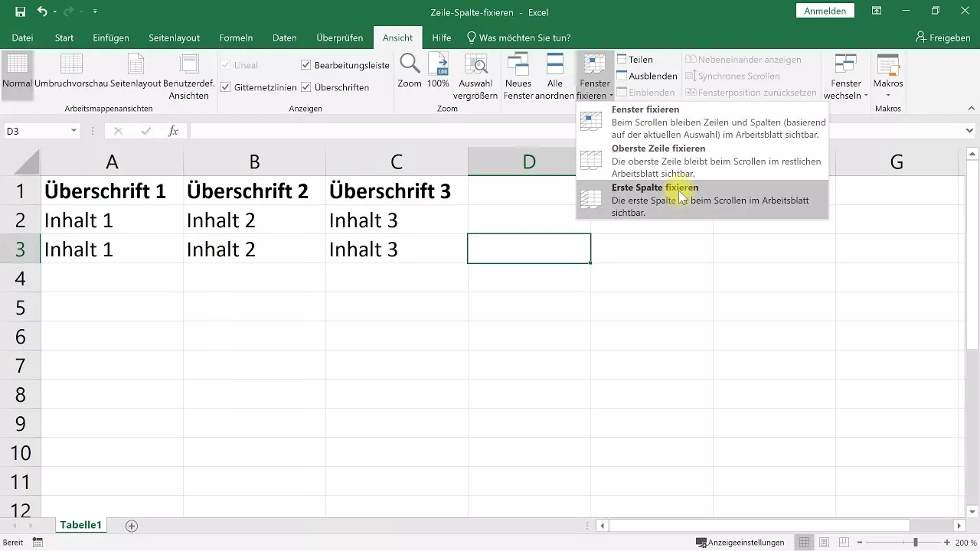Click the Freigeben button
The image size is (980, 551).
tap(942, 37)
